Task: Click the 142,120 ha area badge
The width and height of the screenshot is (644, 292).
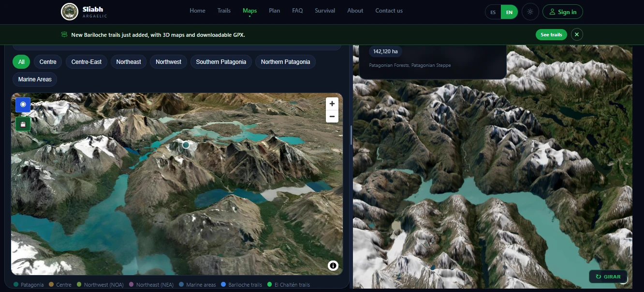Action: [x=385, y=51]
